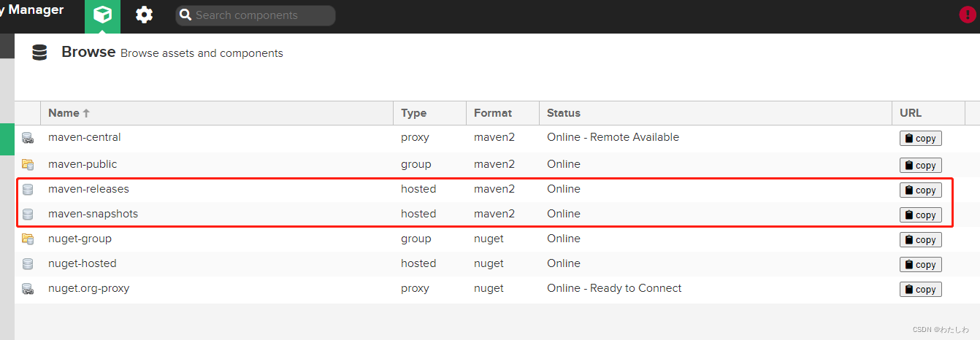Image resolution: width=980 pixels, height=340 pixels.
Task: Open the maven-central repository row
Action: click(497, 138)
